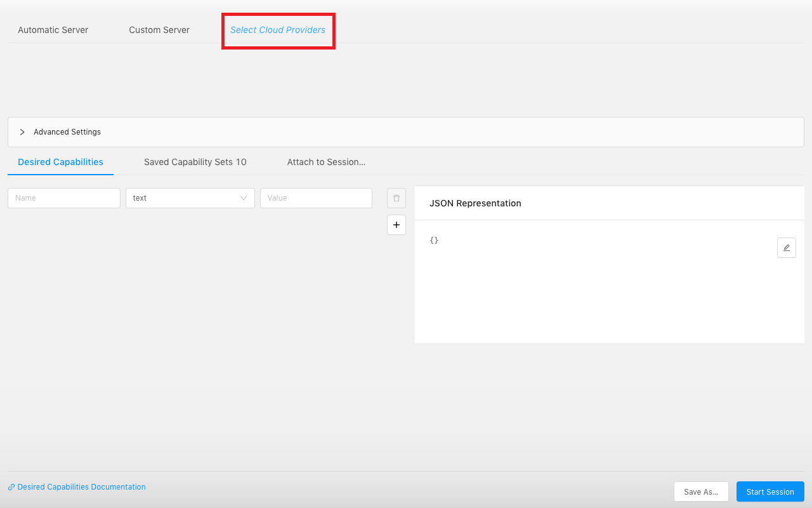
Task: Open the Desired Capabilities Documentation link
Action: (81, 486)
